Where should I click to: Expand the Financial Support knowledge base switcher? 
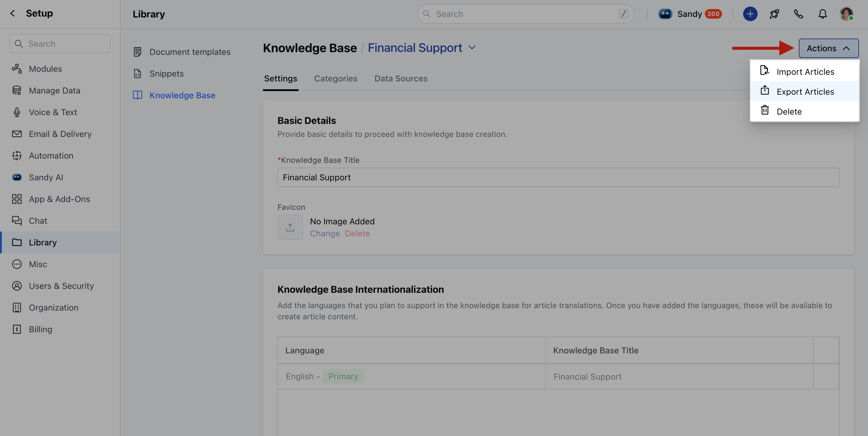pos(472,48)
